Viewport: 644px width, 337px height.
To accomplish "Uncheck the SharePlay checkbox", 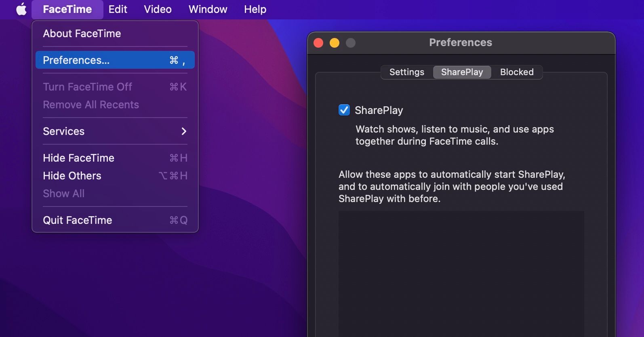I will click(x=344, y=110).
